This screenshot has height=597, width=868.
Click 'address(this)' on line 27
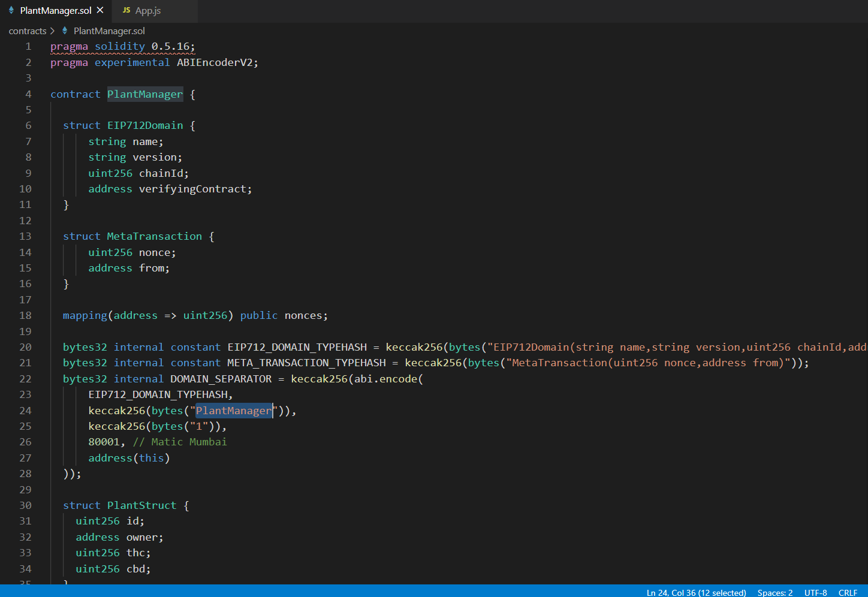click(x=129, y=458)
